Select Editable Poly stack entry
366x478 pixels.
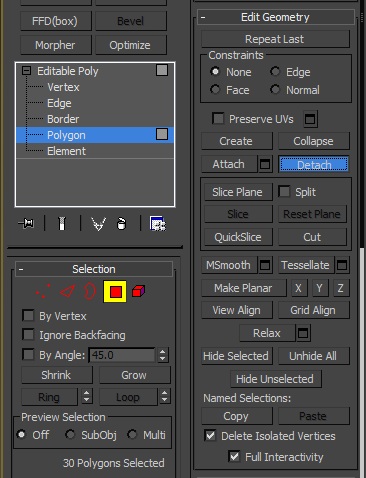(68, 71)
